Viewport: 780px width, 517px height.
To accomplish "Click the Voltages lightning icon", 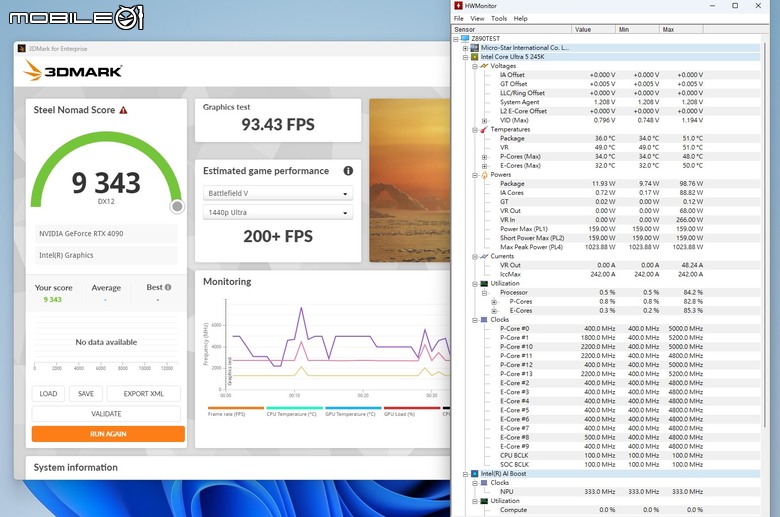I will [484, 66].
